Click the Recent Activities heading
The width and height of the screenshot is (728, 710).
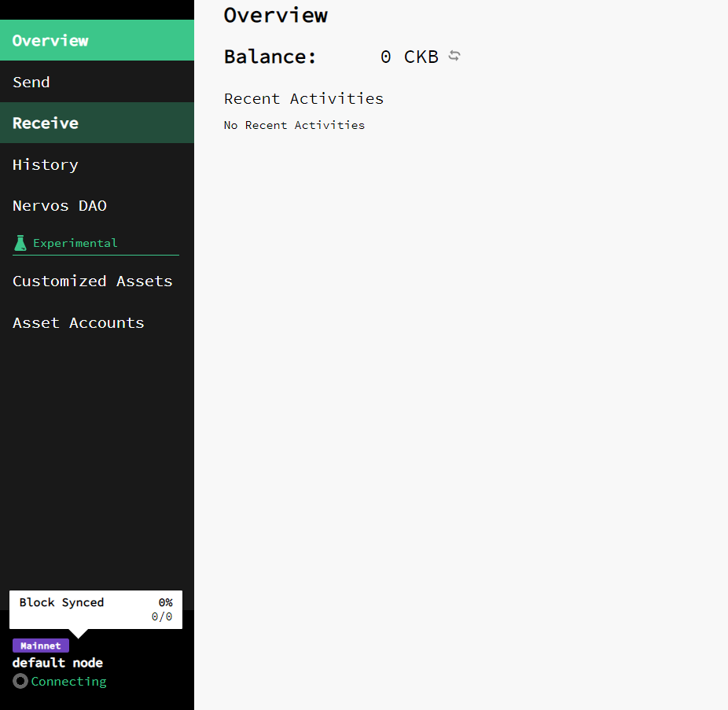point(303,98)
